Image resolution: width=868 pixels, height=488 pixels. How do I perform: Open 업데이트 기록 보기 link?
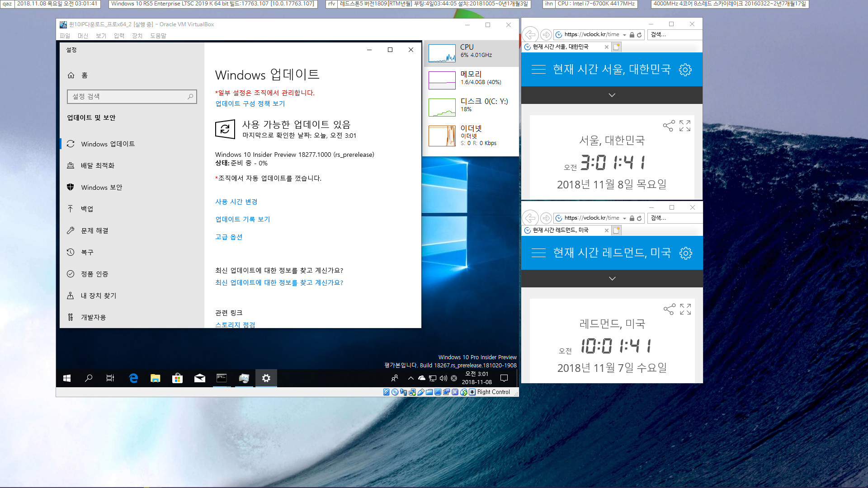(242, 219)
